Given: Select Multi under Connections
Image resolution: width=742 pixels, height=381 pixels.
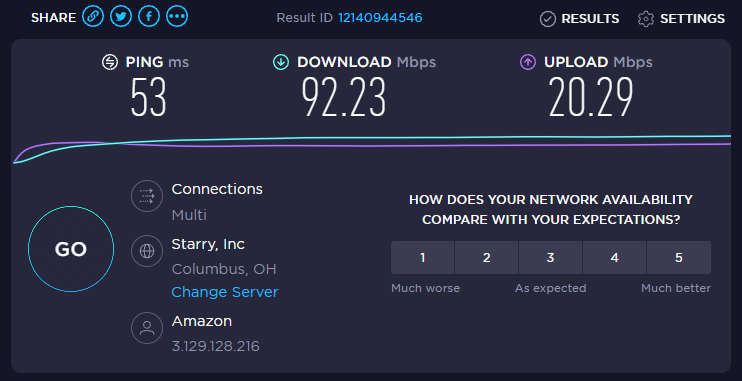Looking at the screenshot, I should pyautogui.click(x=189, y=215).
